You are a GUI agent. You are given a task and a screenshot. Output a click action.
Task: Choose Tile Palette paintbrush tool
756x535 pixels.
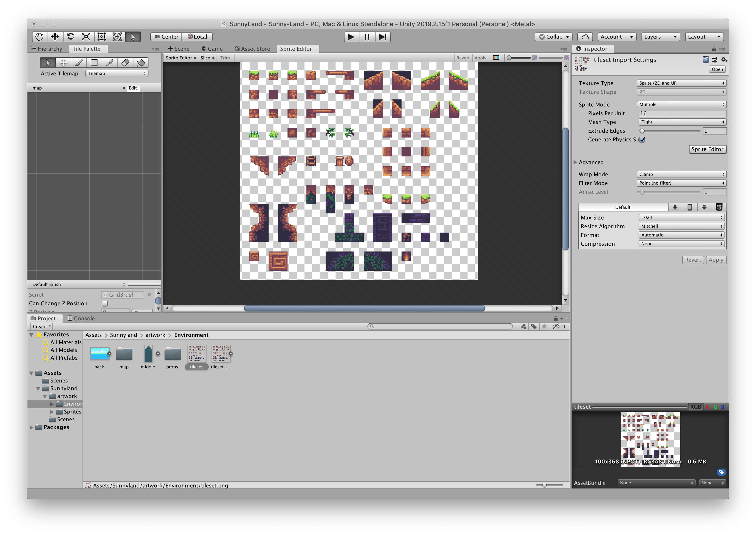pyautogui.click(x=79, y=63)
